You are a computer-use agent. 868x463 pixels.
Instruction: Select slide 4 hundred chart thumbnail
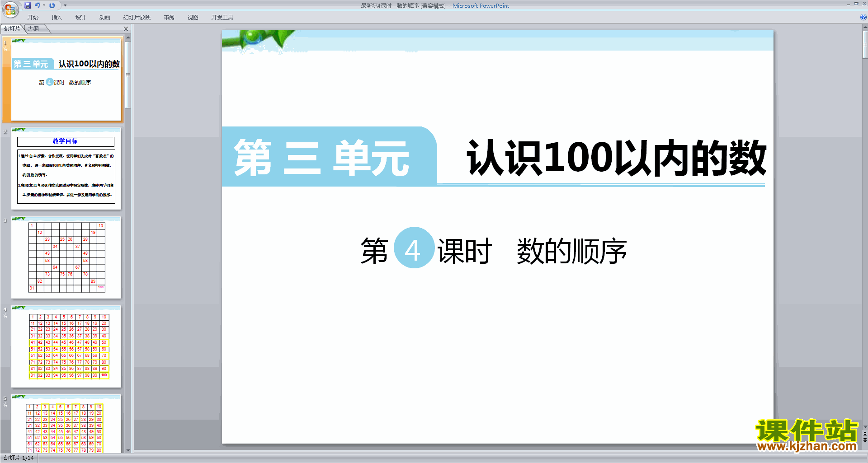pyautogui.click(x=66, y=346)
